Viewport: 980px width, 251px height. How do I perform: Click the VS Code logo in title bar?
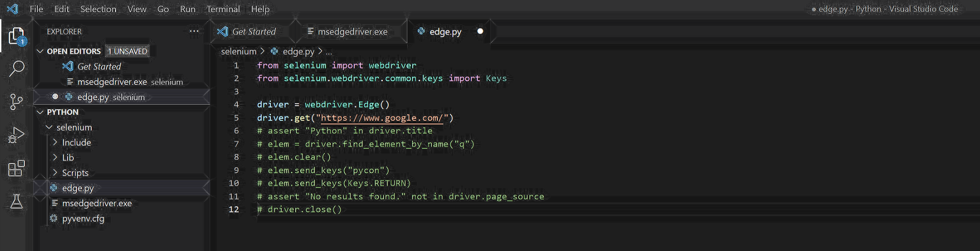(x=12, y=9)
